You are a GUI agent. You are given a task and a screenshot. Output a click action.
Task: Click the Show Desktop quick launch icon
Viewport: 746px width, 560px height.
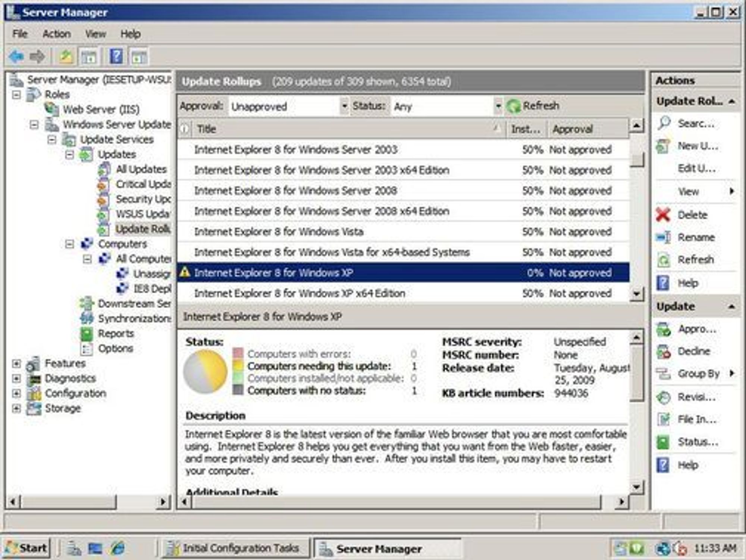95,548
